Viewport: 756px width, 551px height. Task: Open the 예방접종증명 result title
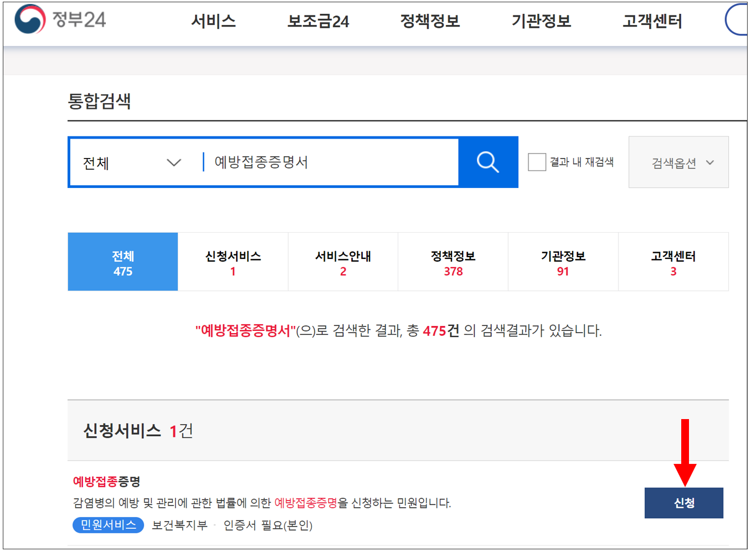click(x=107, y=481)
